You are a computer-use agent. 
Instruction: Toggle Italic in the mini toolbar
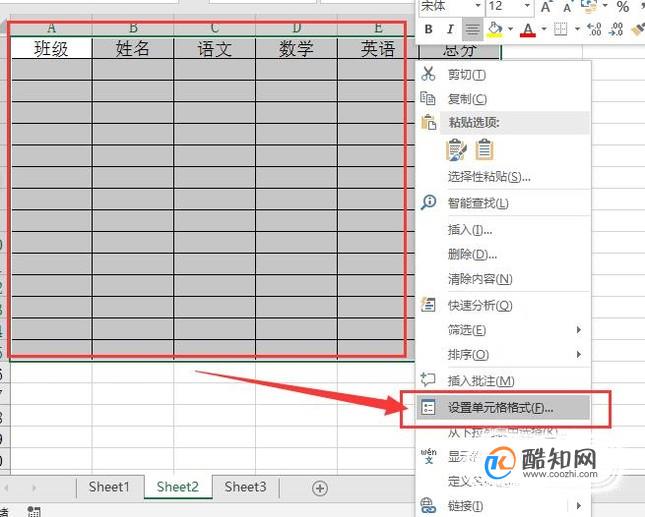pos(450,29)
